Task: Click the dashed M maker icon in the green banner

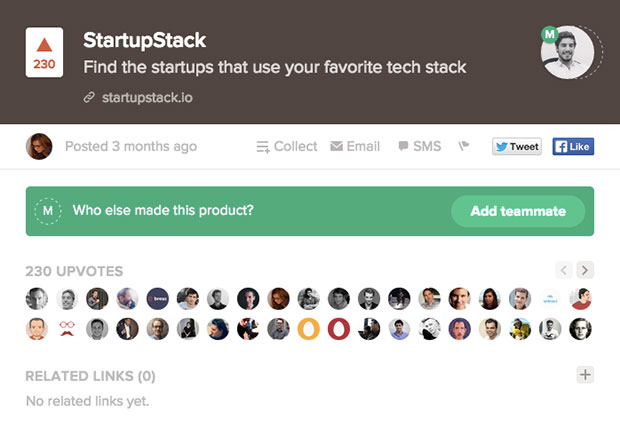Action: tap(46, 211)
